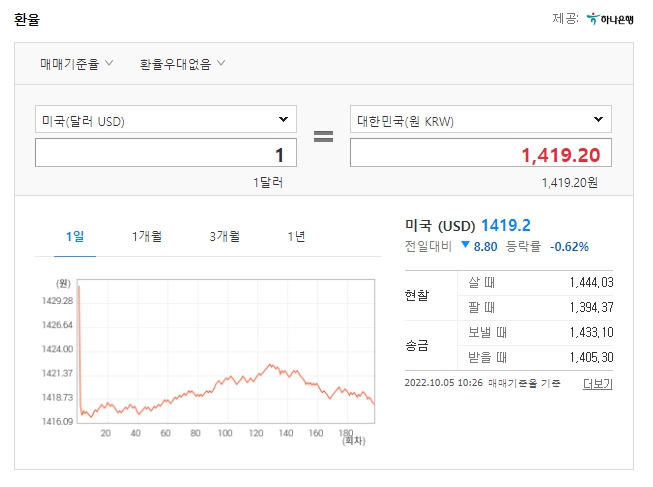Click the 살 때 value 1,444.03
The height and width of the screenshot is (487, 653).
[591, 282]
